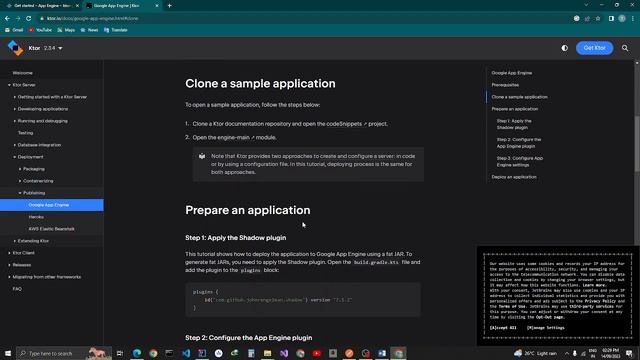Open the Translate bookmark
This screenshot has width=640, height=360.
(116, 30)
